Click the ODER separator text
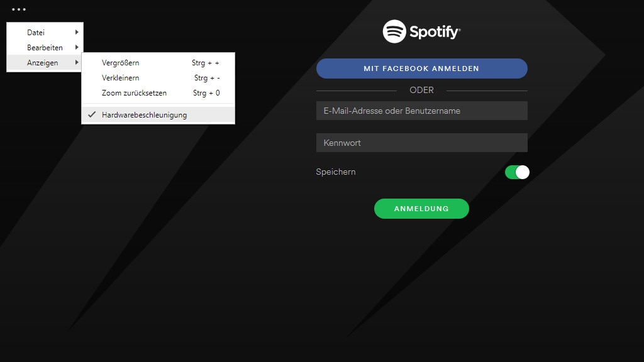 (421, 90)
